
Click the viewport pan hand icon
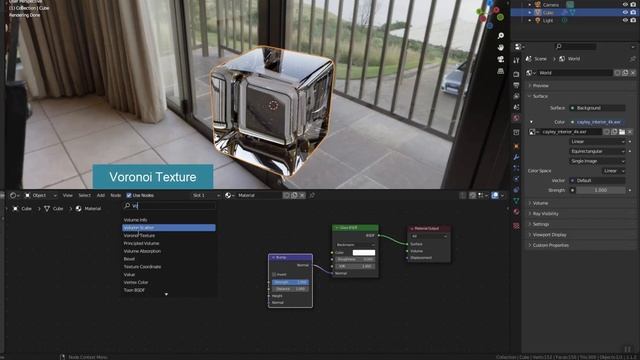tap(500, 47)
